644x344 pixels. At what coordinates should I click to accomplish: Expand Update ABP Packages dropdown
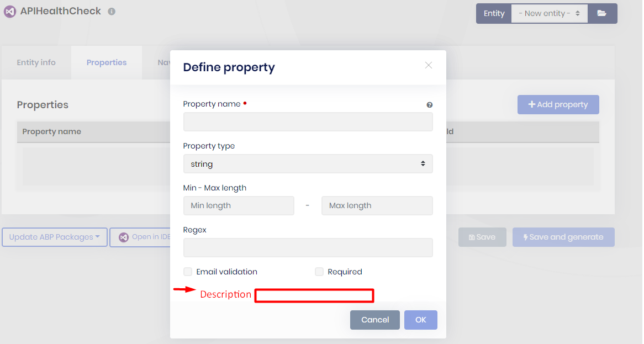point(54,237)
